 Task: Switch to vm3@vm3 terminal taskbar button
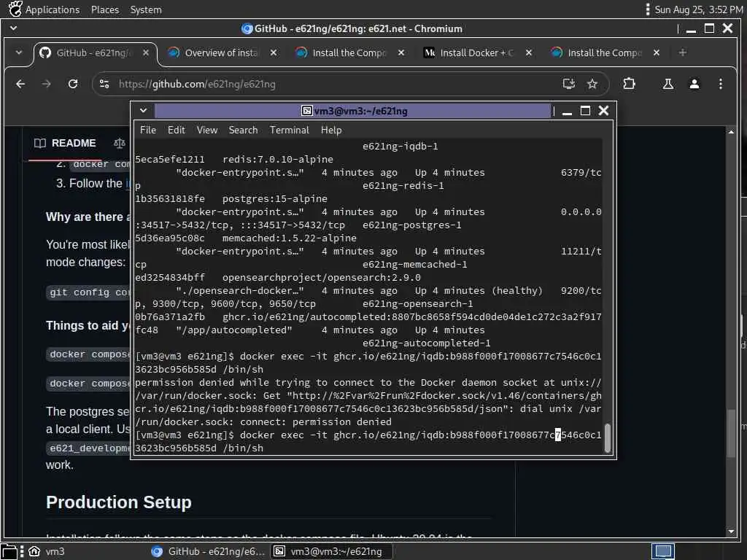pos(332,551)
